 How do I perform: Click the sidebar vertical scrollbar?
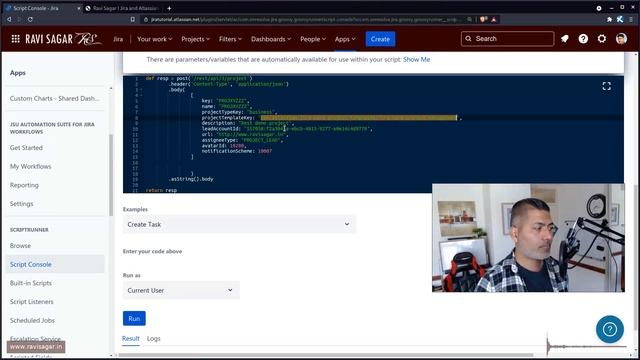tap(111, 175)
